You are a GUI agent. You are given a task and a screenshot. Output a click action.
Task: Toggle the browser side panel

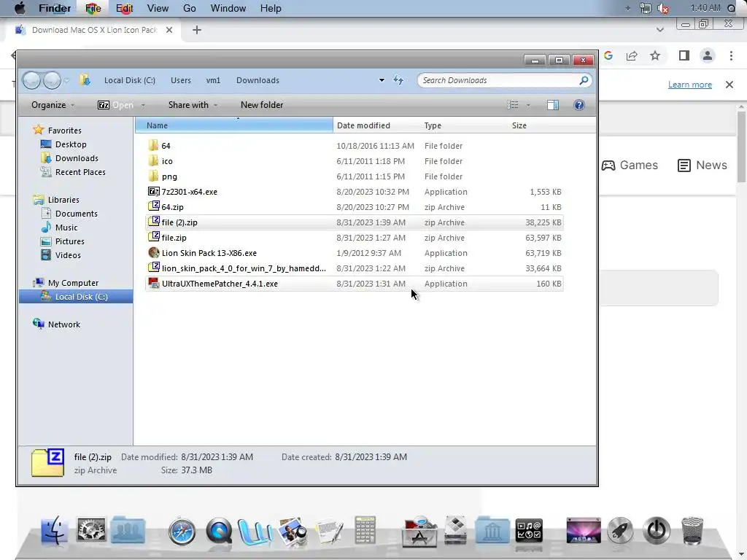pos(684,55)
